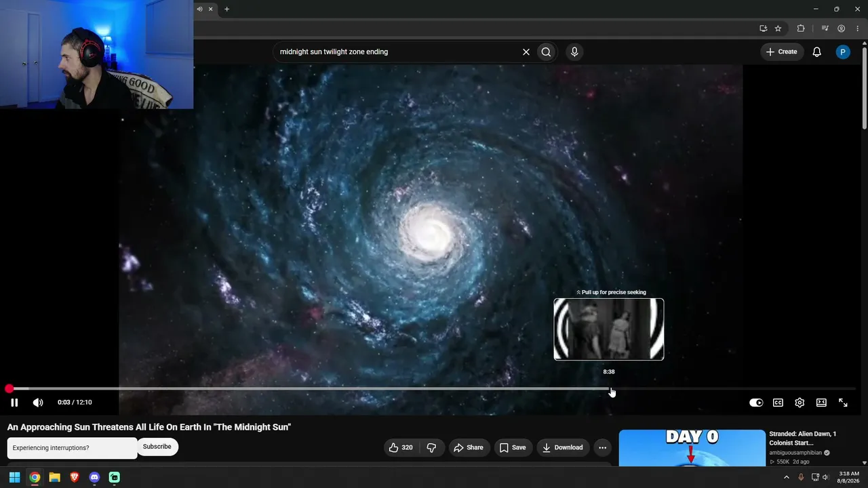Open Brave browser from the taskbar
The image size is (868, 488).
click(75, 477)
